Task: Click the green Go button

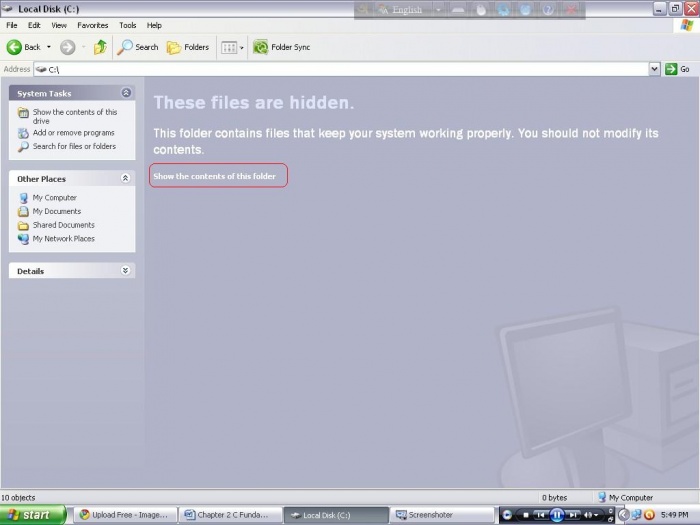Action: [x=677, y=69]
